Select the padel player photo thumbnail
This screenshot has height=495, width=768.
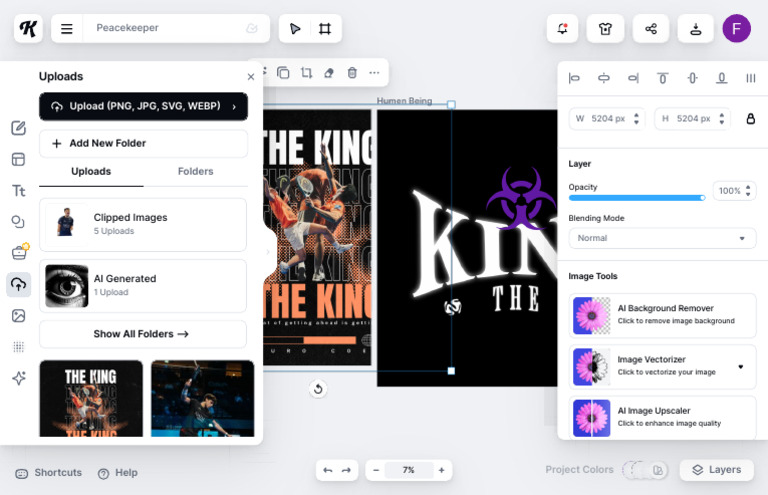(x=203, y=399)
